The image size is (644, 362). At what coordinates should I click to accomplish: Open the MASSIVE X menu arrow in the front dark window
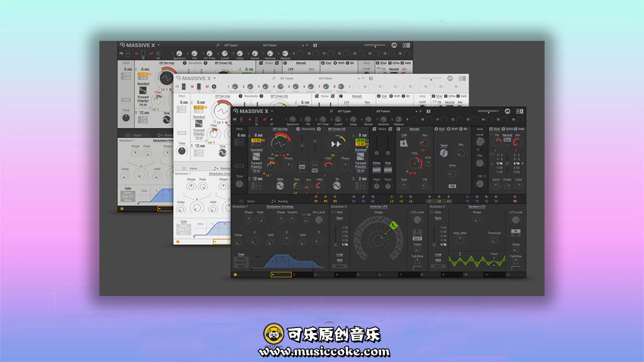point(272,111)
